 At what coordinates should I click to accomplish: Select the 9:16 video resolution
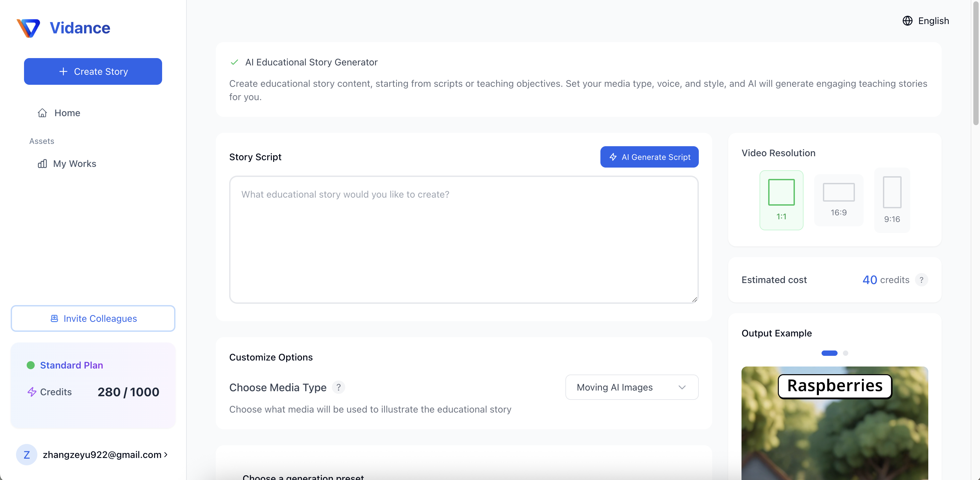click(x=892, y=200)
